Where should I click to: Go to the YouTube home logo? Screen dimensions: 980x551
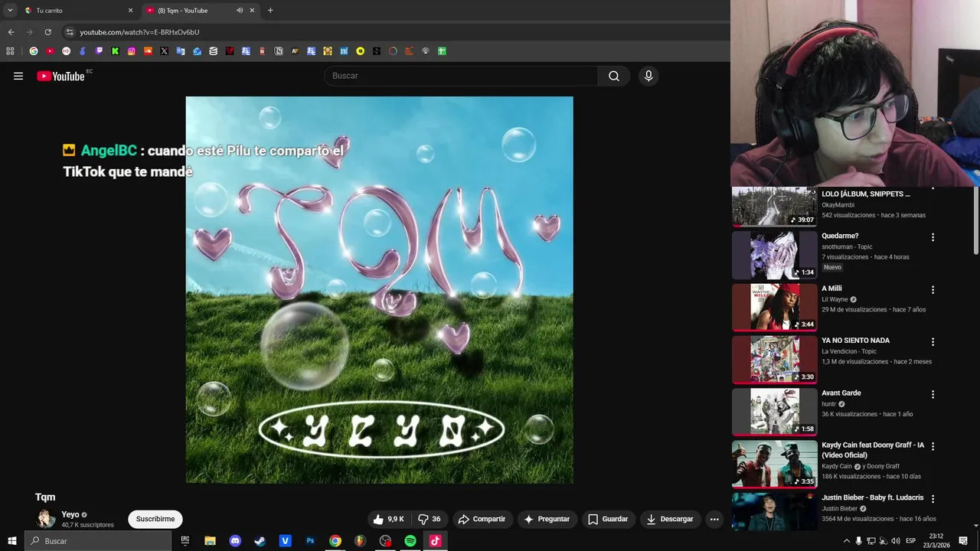[x=60, y=76]
